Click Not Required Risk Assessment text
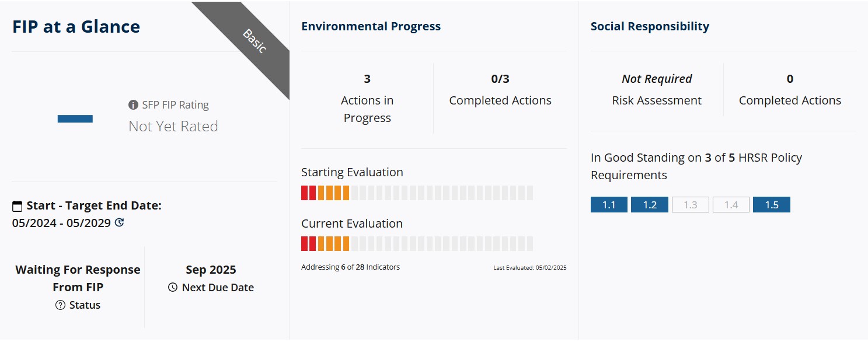This screenshot has height=342, width=868. (657, 79)
